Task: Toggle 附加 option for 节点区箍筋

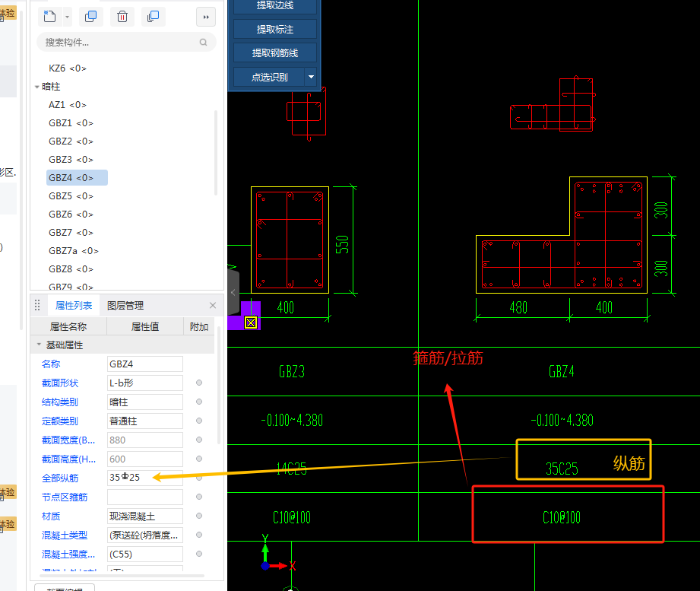Action: 199,497
